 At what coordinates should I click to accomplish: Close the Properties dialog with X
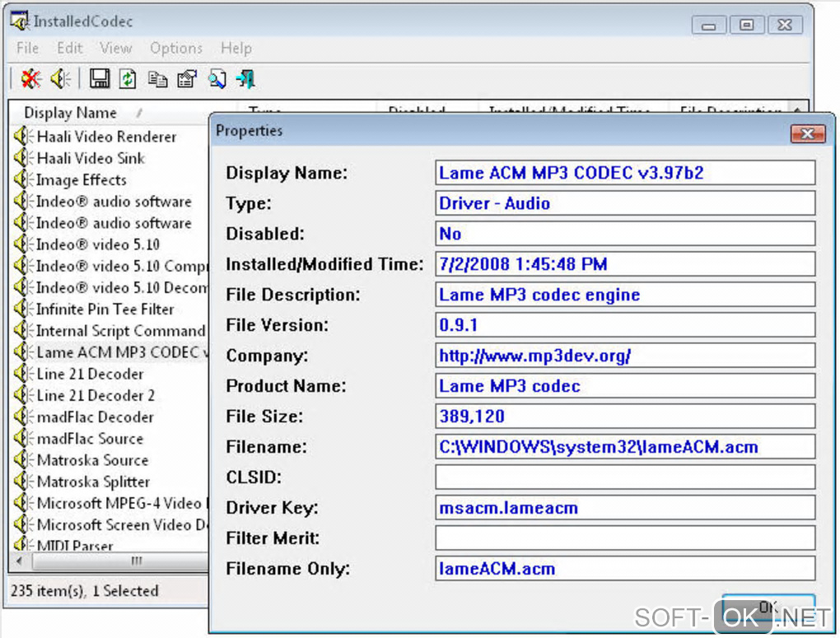coord(807,133)
